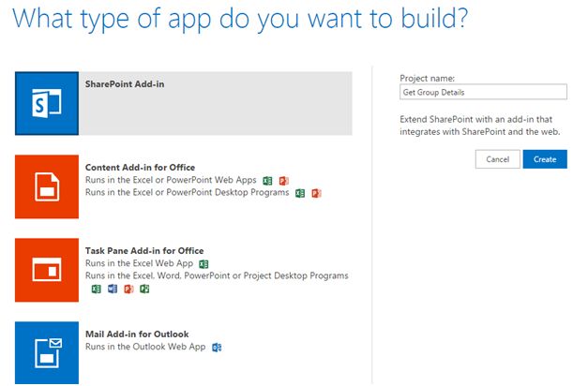This screenshot has height=386, width=588.
Task: Select the SharePoint Add-in tile icon
Action: [47, 102]
